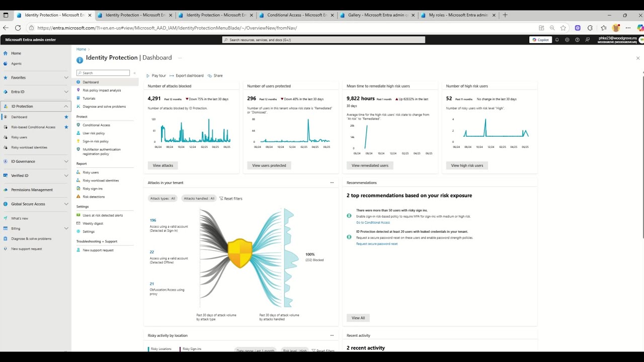Open Settings in the blade menu
The height and width of the screenshot is (362, 644).
[89, 232]
